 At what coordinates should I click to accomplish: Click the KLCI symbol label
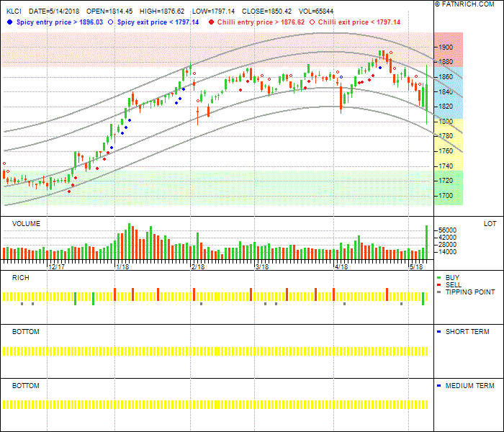click(13, 12)
